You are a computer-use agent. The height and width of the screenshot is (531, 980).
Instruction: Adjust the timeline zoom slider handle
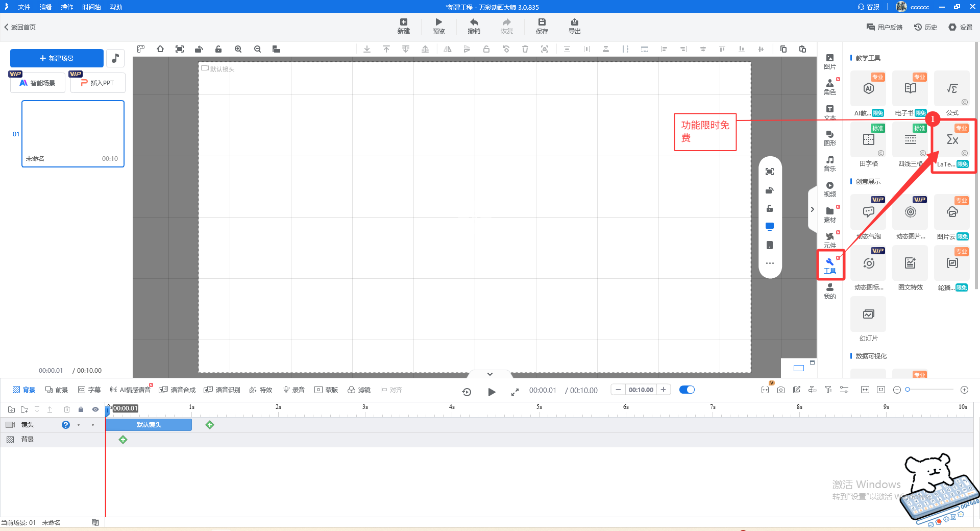tap(908, 390)
